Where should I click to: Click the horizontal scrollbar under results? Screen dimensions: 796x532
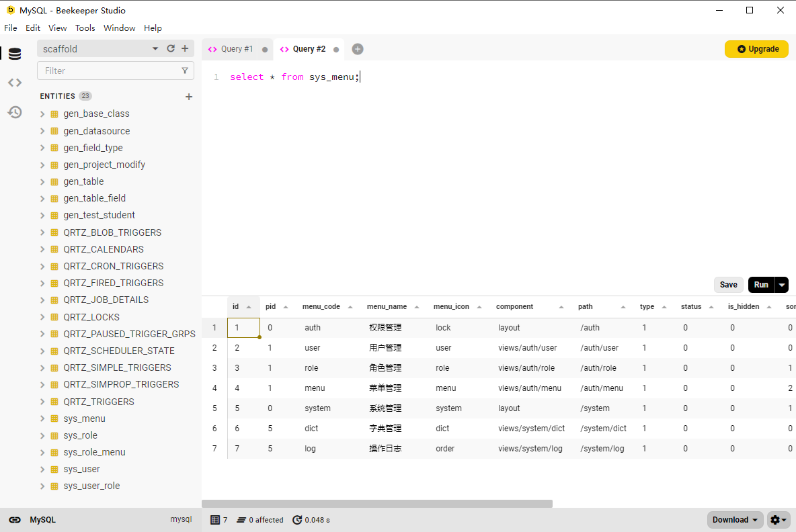click(376, 503)
